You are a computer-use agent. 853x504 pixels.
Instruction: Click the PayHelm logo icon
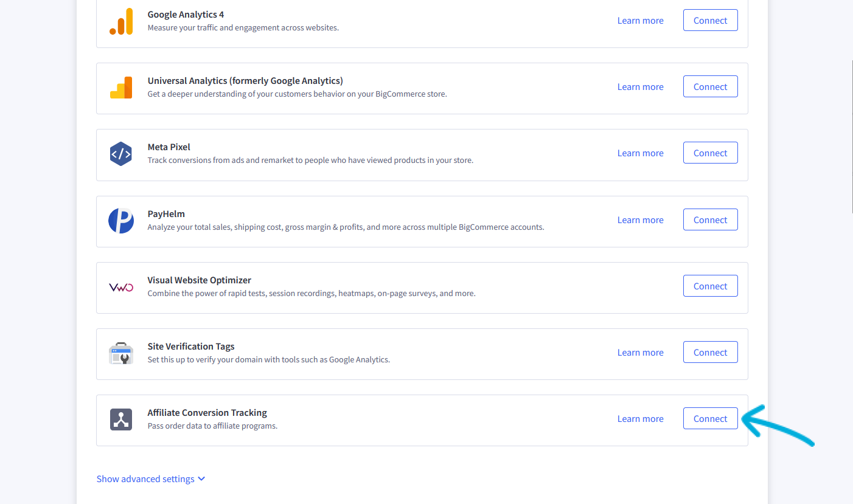121,220
